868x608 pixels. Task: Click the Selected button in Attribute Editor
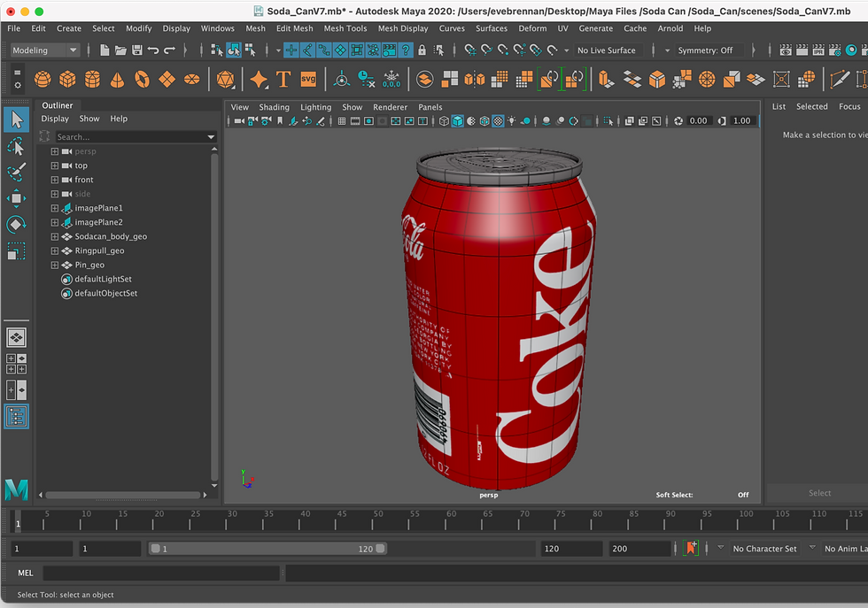[811, 106]
